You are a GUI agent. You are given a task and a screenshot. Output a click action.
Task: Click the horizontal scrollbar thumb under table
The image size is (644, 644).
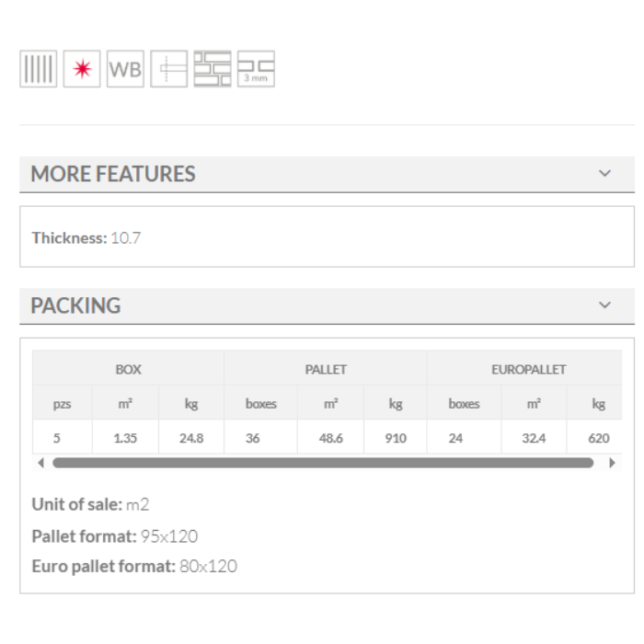tap(322, 463)
